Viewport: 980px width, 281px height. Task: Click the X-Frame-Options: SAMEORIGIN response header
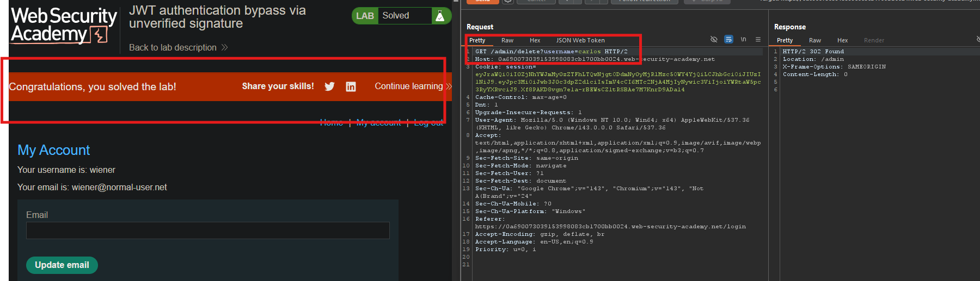(x=834, y=67)
